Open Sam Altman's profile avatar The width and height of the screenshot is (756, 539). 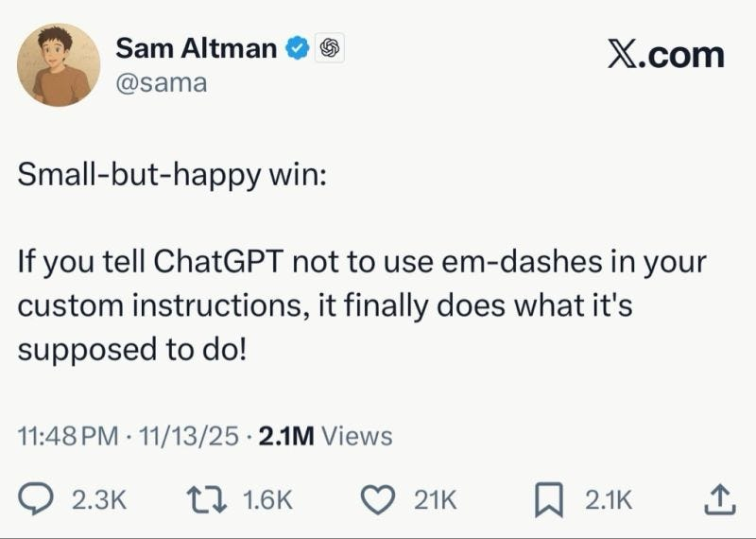[x=59, y=65]
